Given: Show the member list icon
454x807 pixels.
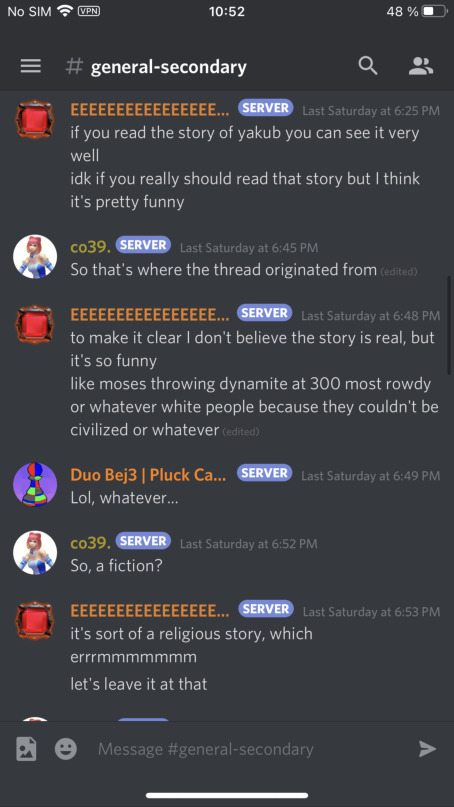Looking at the screenshot, I should [421, 66].
